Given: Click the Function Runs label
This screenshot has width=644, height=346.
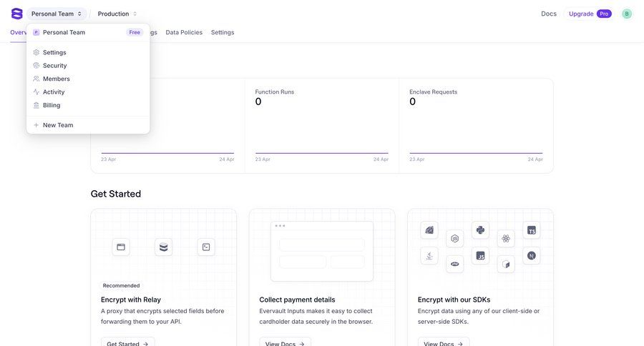Looking at the screenshot, I should 275,92.
